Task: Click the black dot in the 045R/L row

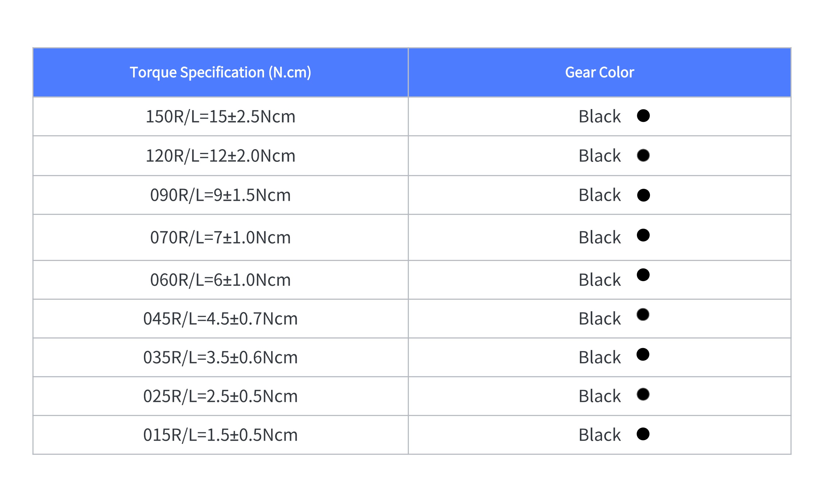Action: [643, 315]
